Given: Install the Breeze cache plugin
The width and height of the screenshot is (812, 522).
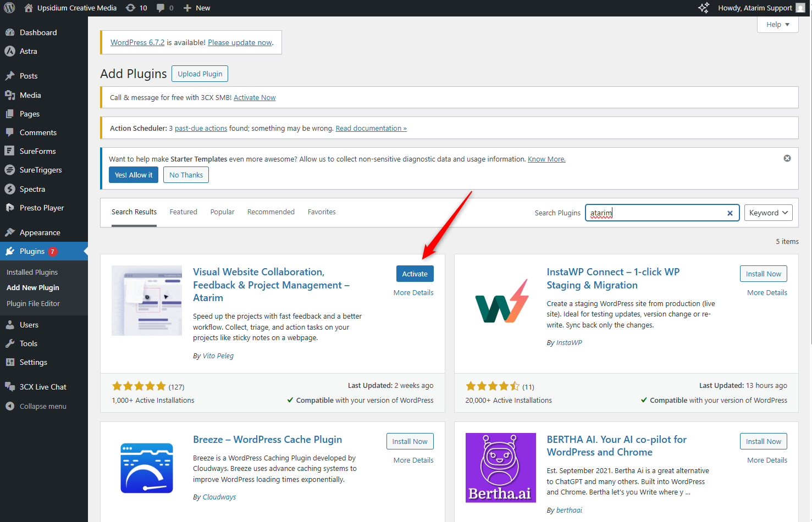Looking at the screenshot, I should (x=410, y=441).
